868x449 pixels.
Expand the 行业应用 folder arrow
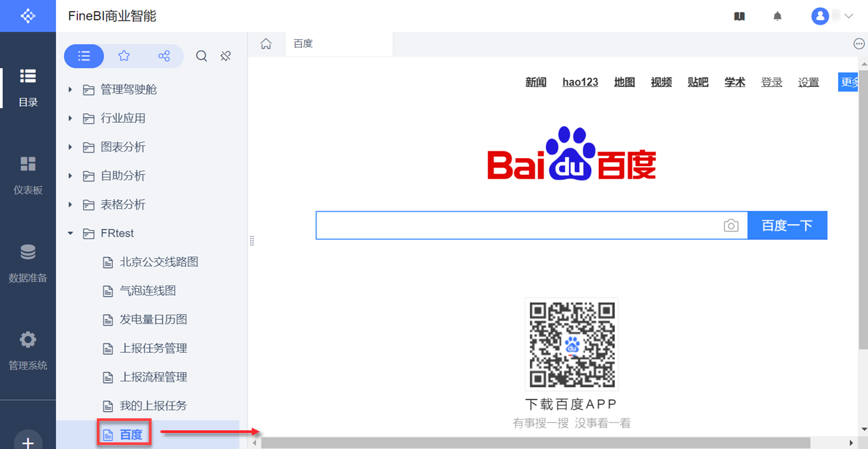(x=70, y=118)
